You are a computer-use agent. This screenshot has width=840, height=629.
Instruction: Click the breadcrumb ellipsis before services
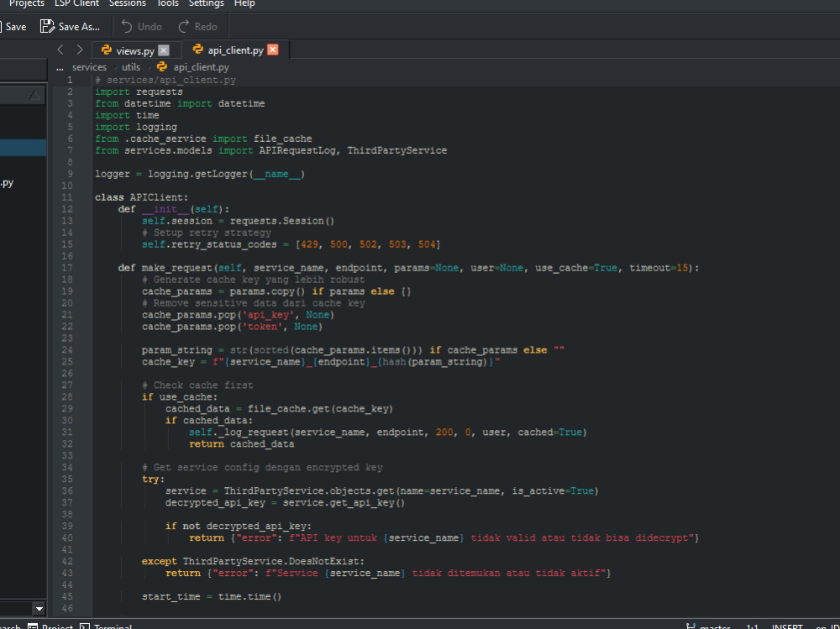click(x=60, y=67)
